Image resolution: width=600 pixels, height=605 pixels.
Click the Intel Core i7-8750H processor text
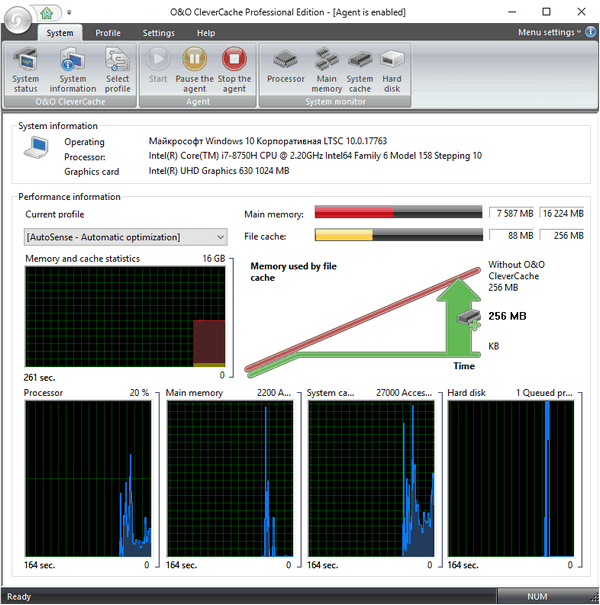pyautogui.click(x=315, y=156)
